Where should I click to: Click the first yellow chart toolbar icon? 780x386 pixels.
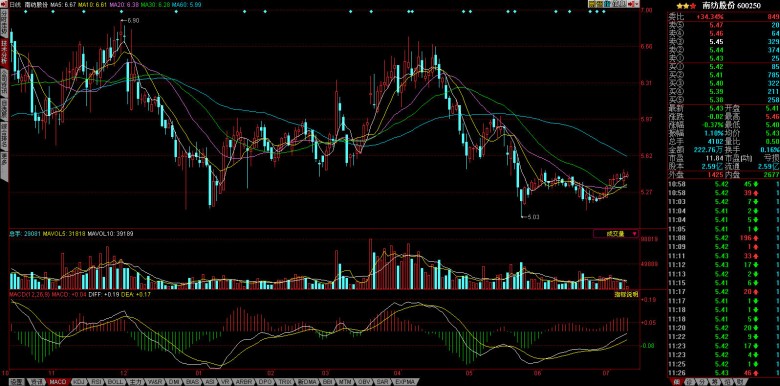[592, 4]
